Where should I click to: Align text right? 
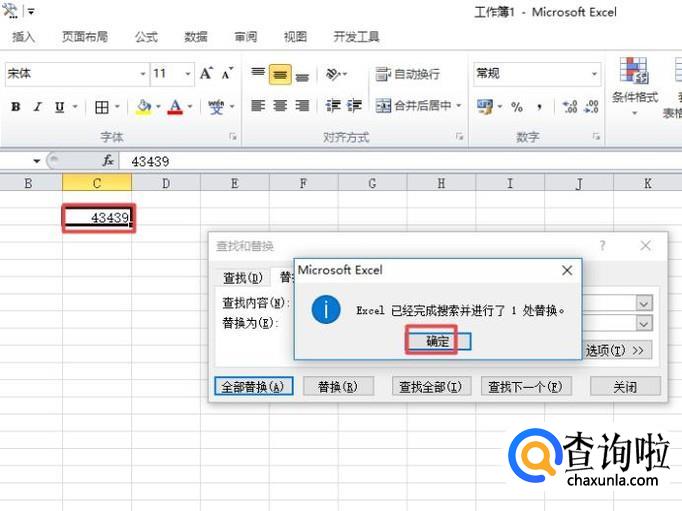coord(302,106)
